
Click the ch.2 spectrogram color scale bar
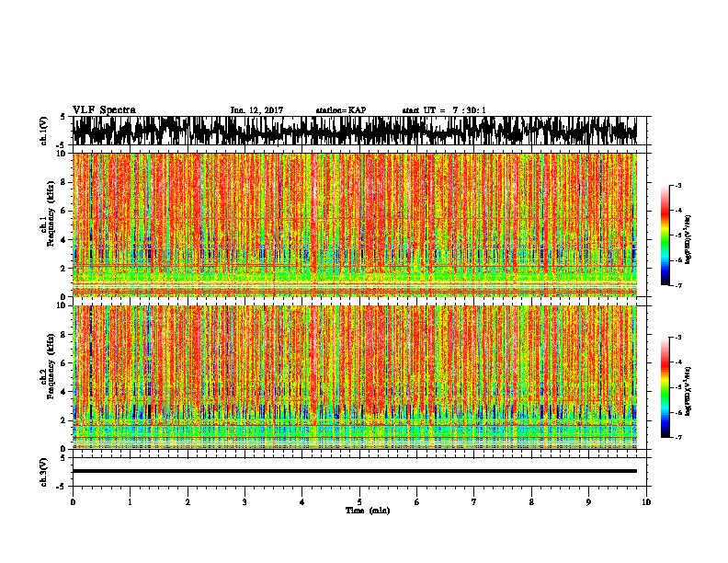point(665,387)
